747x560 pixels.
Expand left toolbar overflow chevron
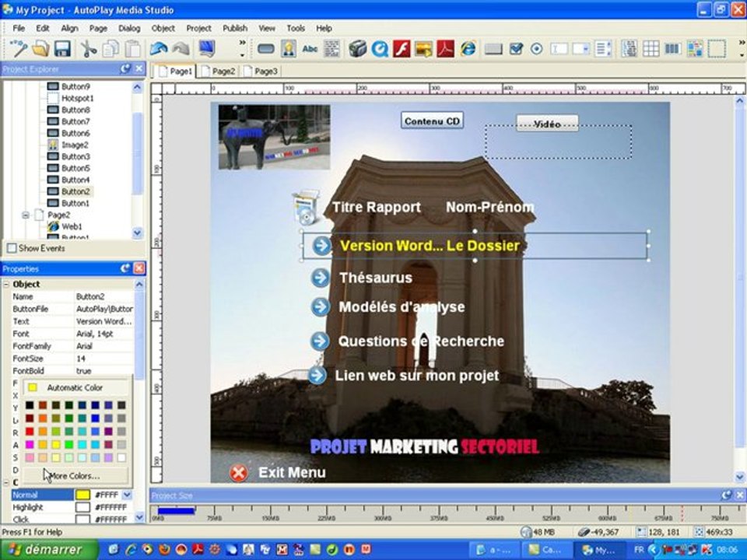coord(242,44)
